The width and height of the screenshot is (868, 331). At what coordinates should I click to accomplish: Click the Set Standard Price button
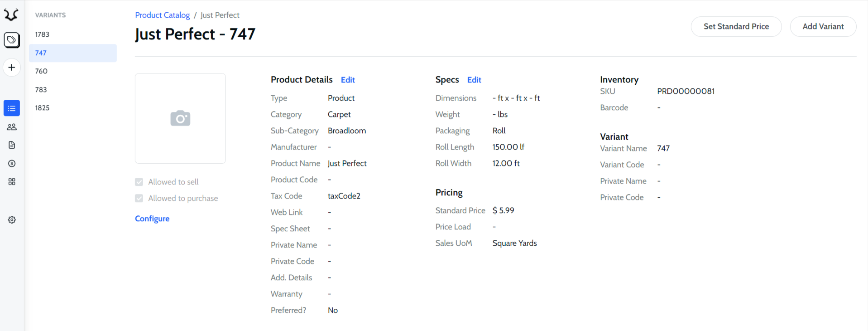736,26
